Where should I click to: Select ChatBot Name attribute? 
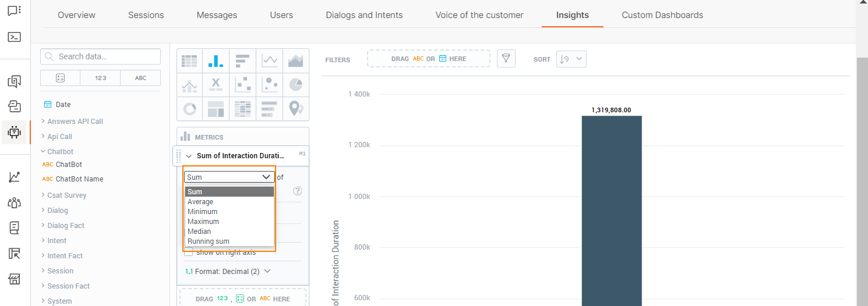tap(79, 179)
